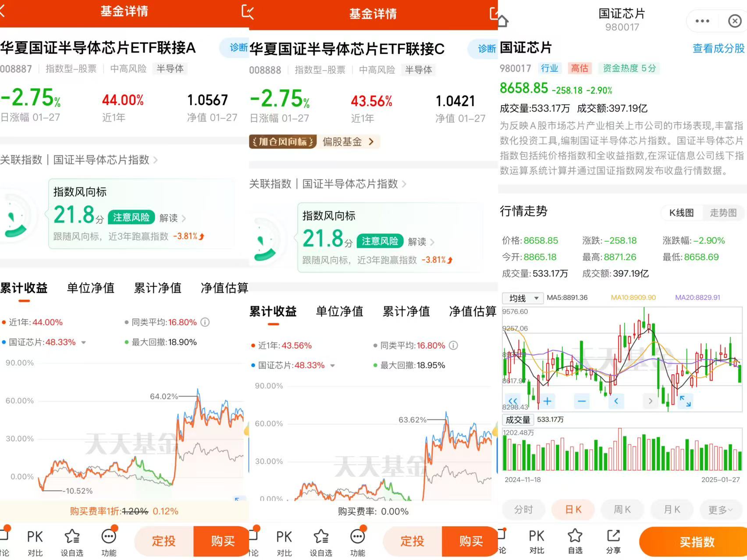Image resolution: width=747 pixels, height=560 pixels.
Task: Tap 功能 icon in ETF联接A bottom bar
Action: 109,543
